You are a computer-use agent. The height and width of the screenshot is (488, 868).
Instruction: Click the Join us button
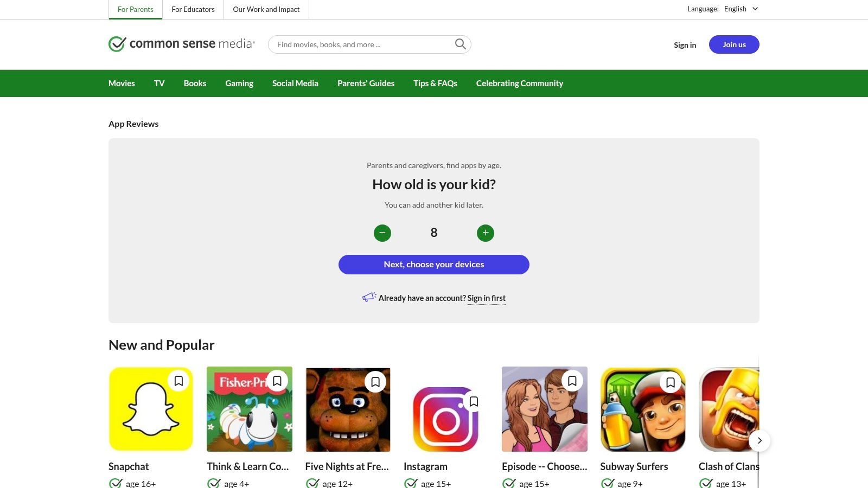point(734,44)
